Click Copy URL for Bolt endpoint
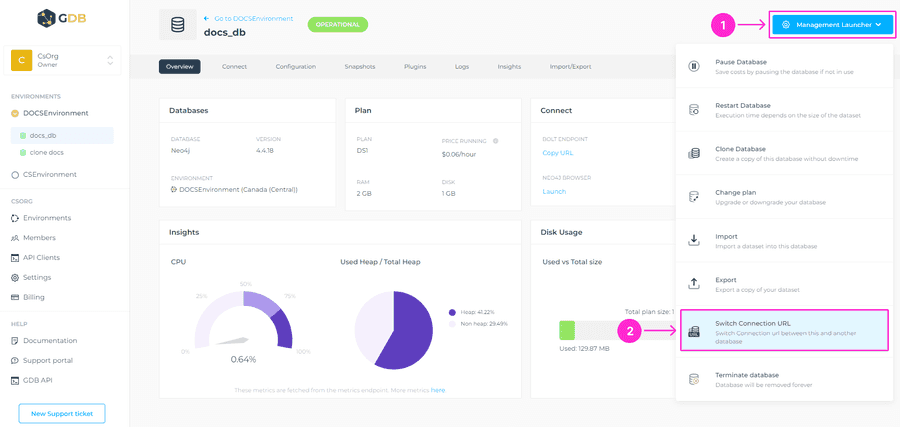This screenshot has height=427, width=900. pyautogui.click(x=557, y=153)
